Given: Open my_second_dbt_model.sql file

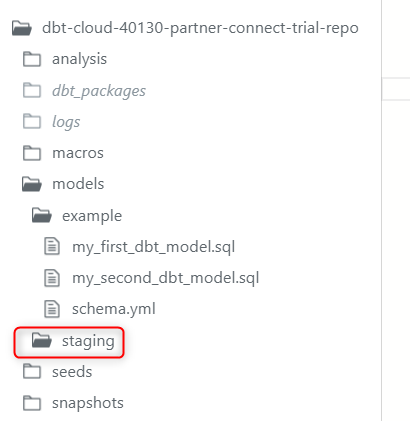Looking at the screenshot, I should (x=166, y=278).
